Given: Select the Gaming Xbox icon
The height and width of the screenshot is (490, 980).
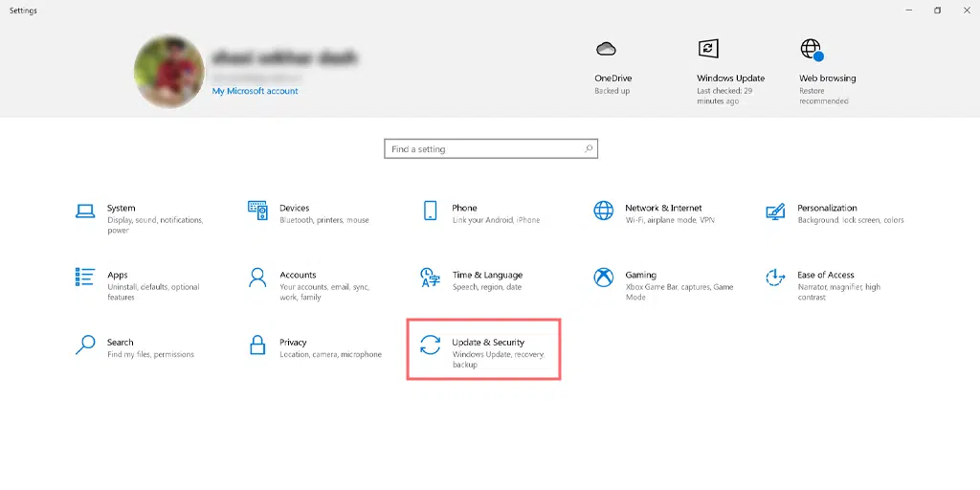Looking at the screenshot, I should click(x=603, y=278).
